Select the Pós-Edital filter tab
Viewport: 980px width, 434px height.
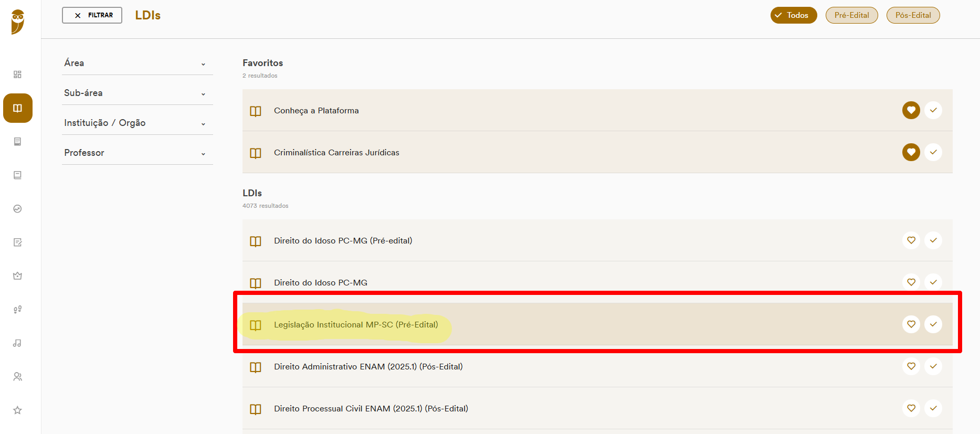click(x=913, y=15)
